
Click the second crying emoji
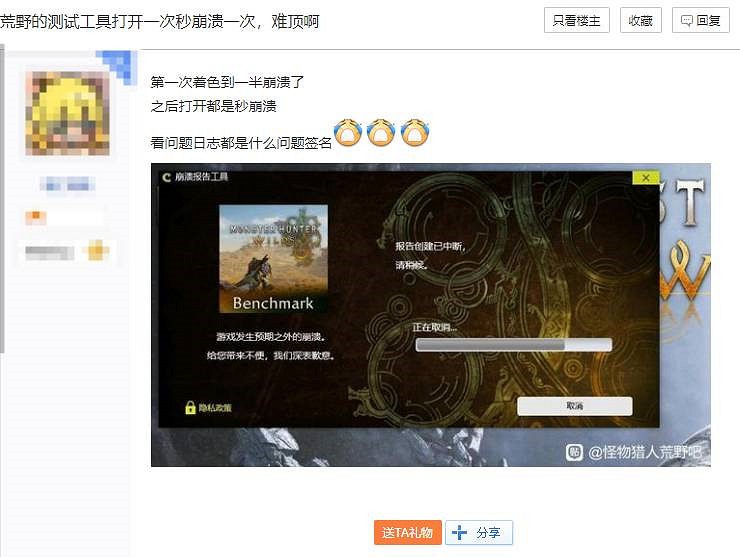tap(381, 132)
